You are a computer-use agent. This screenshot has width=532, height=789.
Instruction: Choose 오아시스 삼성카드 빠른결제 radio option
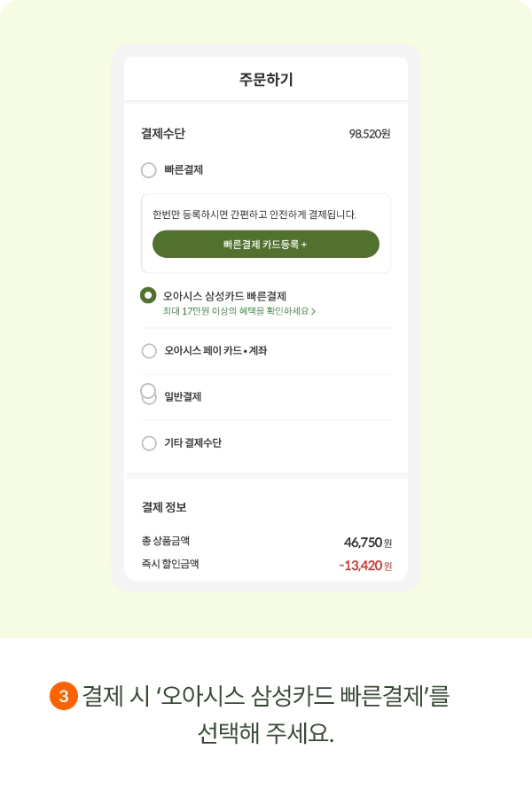coord(149,295)
